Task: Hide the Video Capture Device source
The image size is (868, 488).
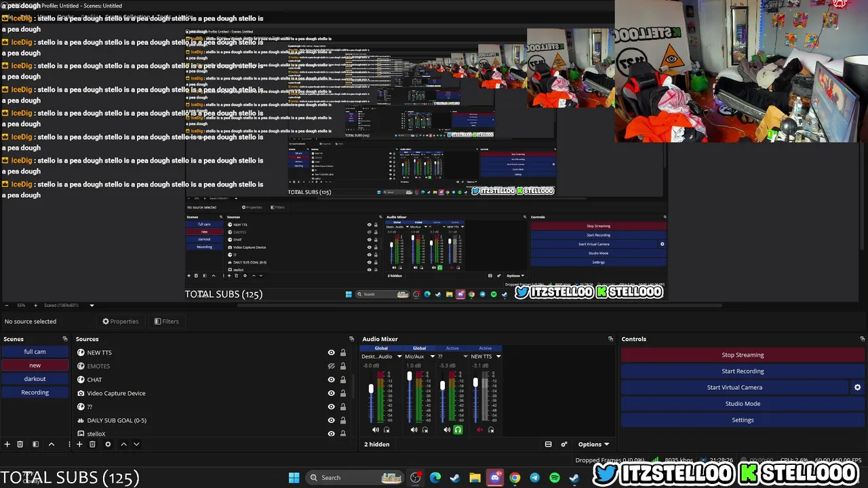Action: click(x=331, y=393)
